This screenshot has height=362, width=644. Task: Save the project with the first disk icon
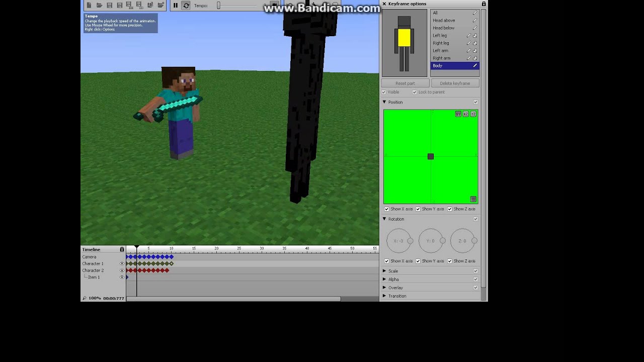pos(109,5)
